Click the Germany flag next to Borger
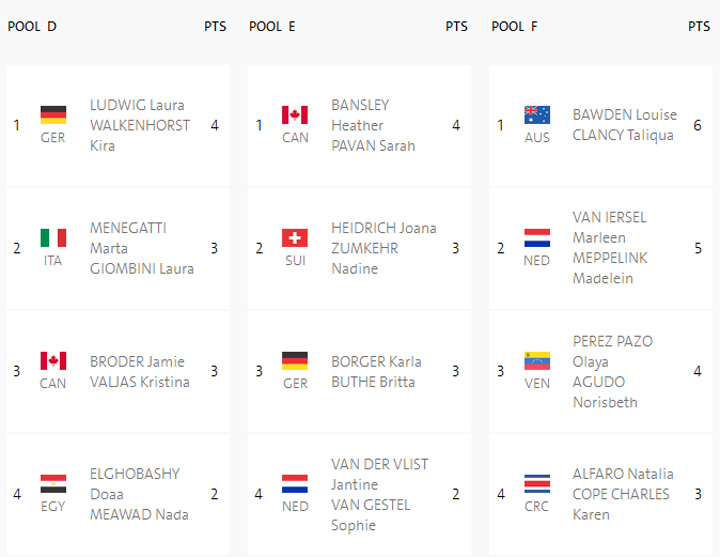Viewport: 720px width, 557px height. click(x=295, y=361)
